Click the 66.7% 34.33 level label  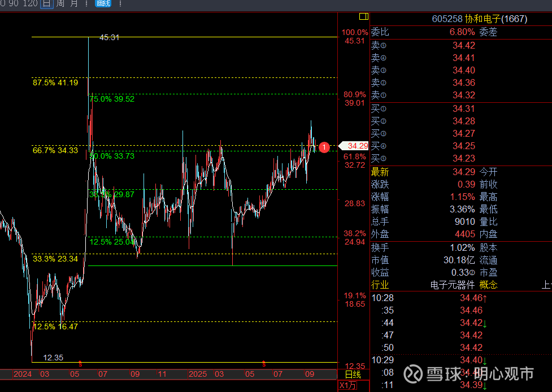55,151
